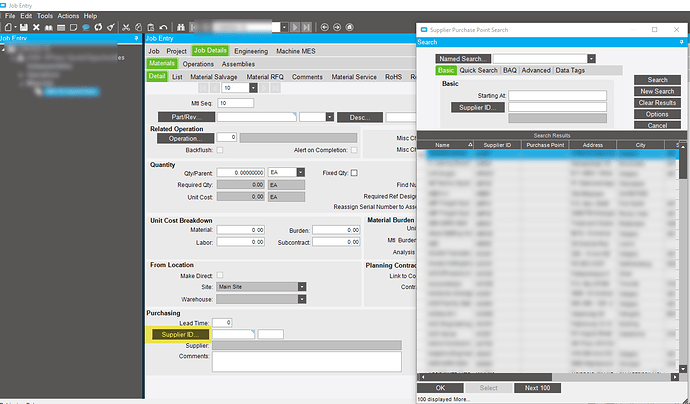Click the pin icon on left Job Entry panel
The image size is (690, 404).
136,39
